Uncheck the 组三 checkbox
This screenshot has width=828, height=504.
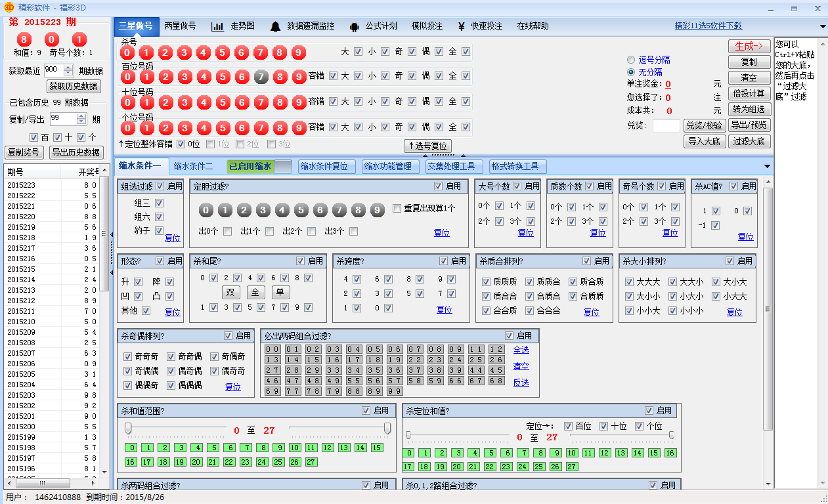159,203
